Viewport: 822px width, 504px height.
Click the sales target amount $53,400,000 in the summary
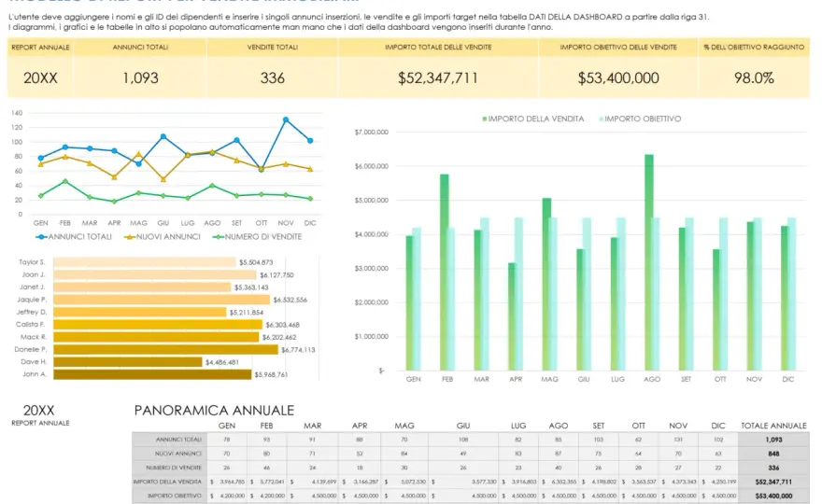pos(618,78)
